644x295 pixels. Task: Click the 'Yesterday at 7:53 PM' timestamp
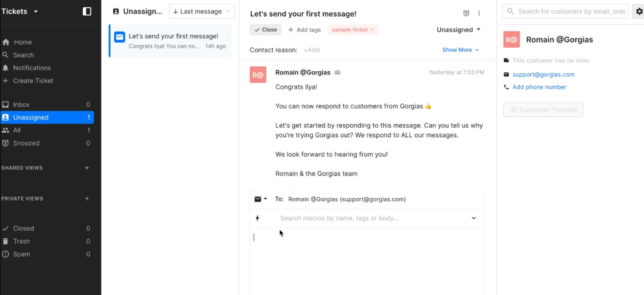[x=456, y=72]
